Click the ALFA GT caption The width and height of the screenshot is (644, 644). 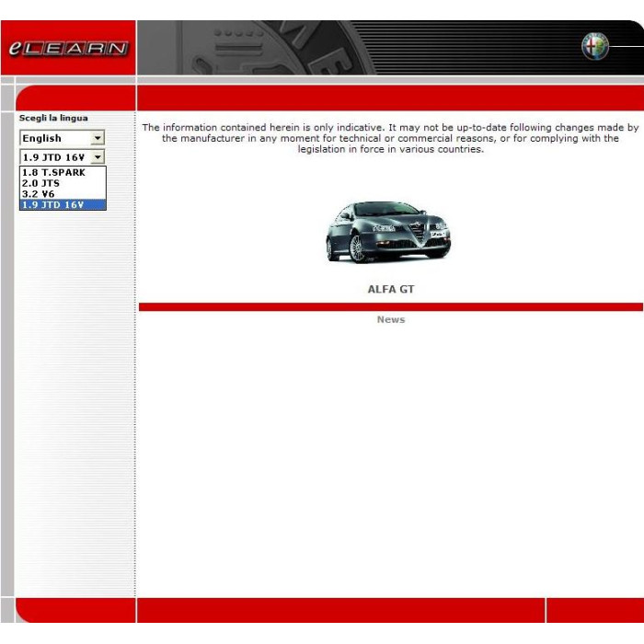point(391,289)
